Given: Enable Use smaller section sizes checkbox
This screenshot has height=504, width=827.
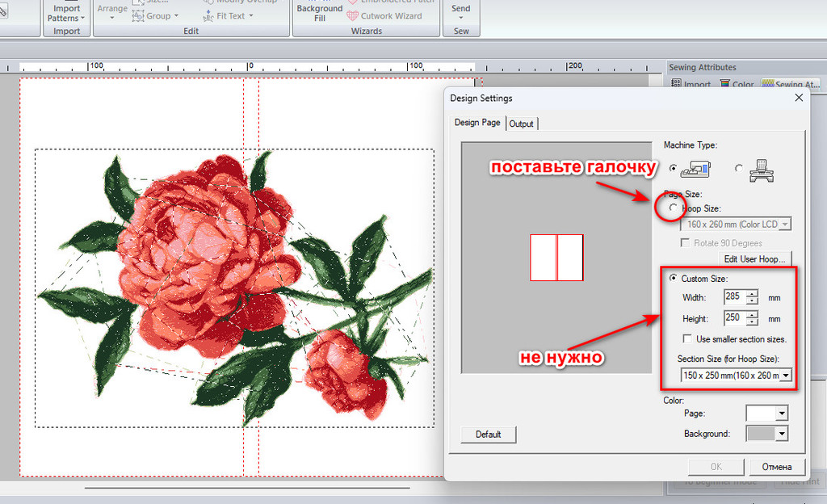Looking at the screenshot, I should coord(686,338).
